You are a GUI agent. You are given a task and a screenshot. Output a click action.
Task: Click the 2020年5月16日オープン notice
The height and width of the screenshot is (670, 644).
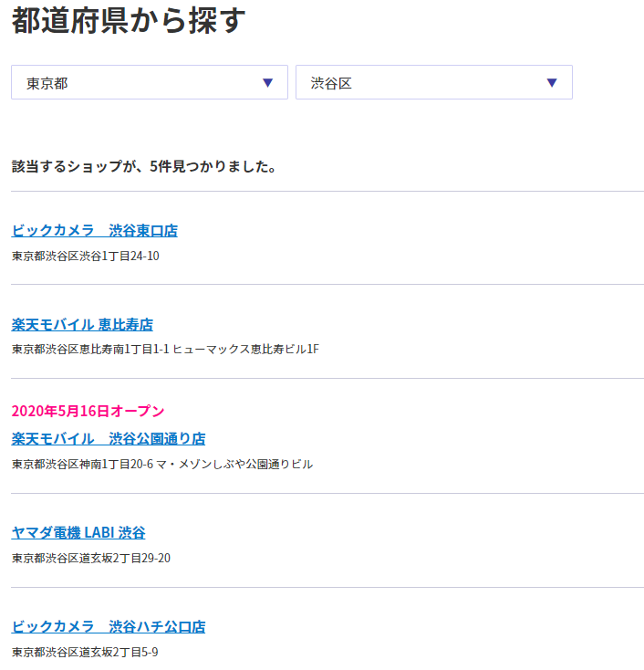click(88, 411)
